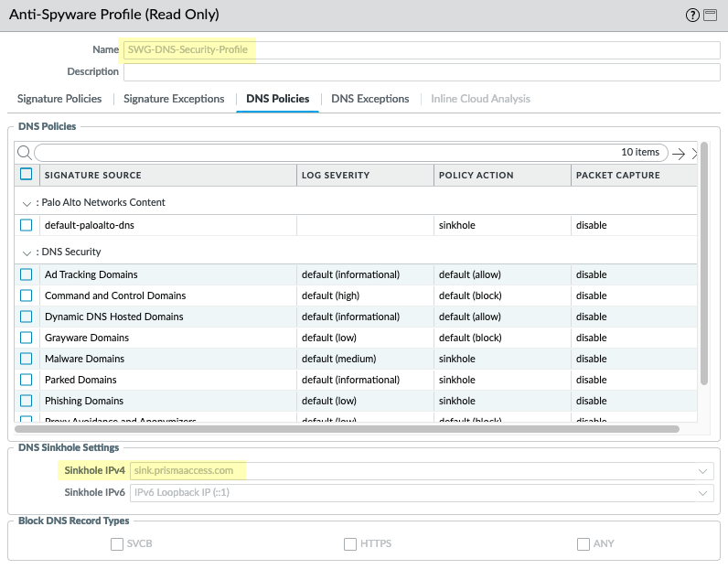Open the Sinkhole IPv6 dropdown

(702, 493)
